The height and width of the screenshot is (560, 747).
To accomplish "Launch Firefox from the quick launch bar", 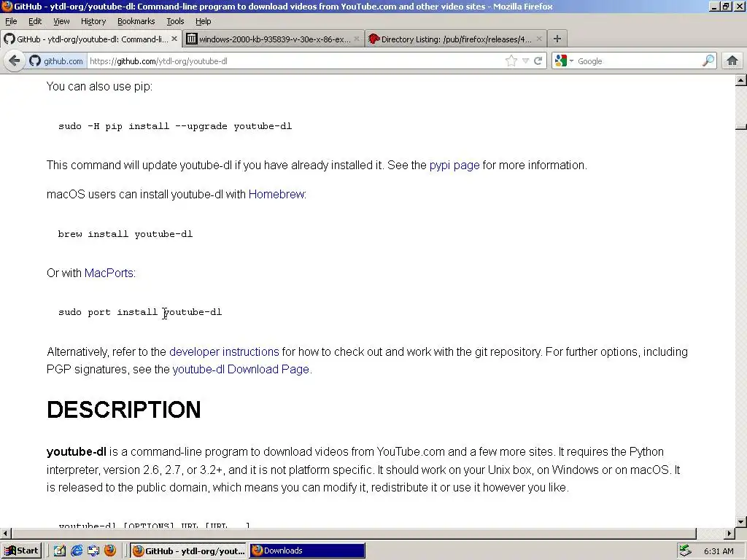I will point(110,551).
